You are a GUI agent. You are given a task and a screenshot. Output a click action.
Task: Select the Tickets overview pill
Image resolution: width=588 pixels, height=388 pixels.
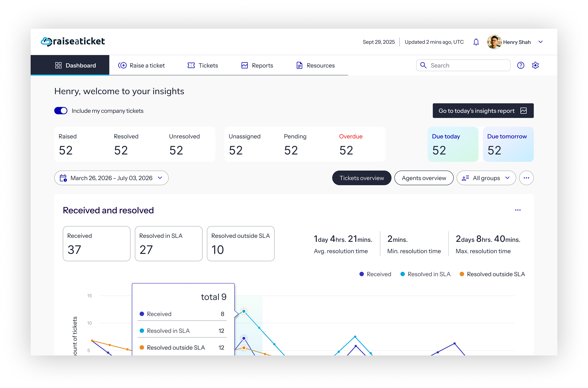(x=362, y=178)
